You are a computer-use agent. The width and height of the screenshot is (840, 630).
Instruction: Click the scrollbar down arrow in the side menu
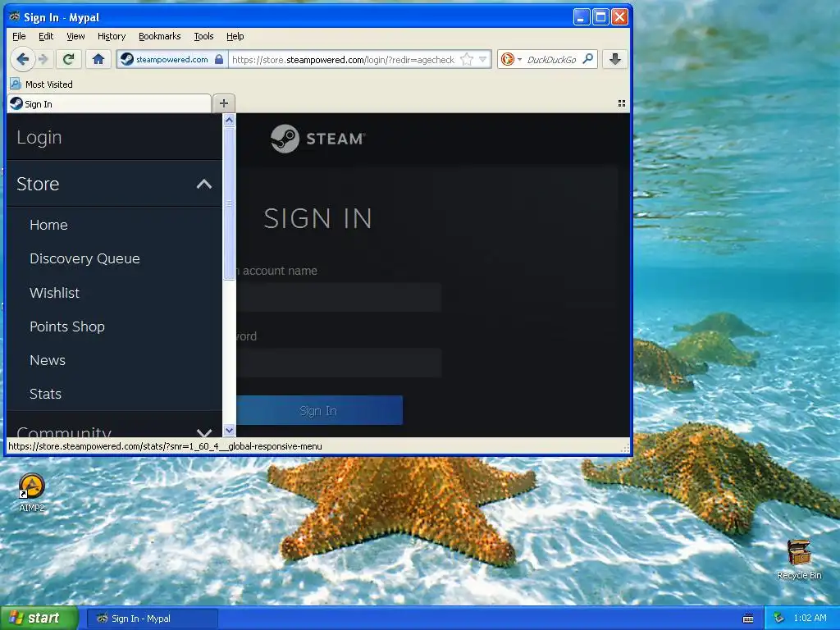[230, 430]
